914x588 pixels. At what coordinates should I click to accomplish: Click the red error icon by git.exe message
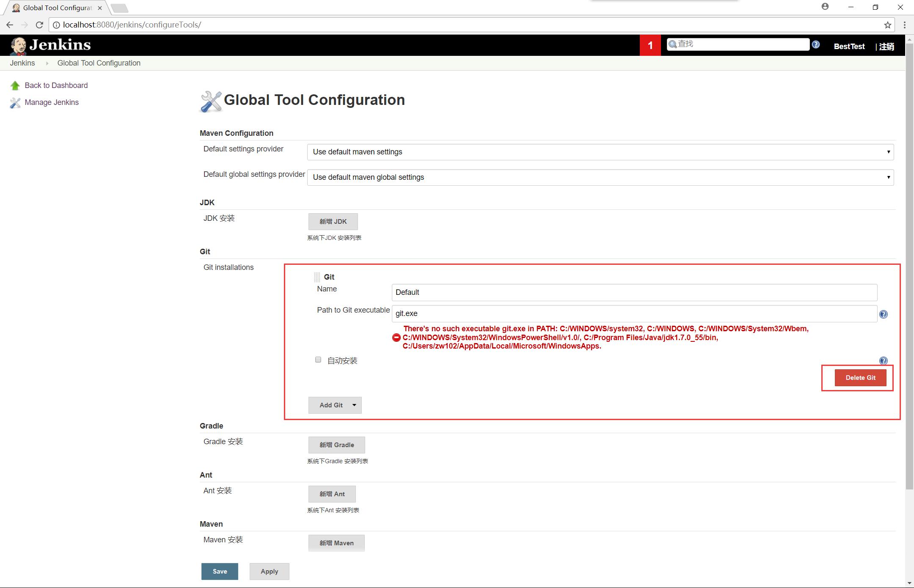(396, 338)
